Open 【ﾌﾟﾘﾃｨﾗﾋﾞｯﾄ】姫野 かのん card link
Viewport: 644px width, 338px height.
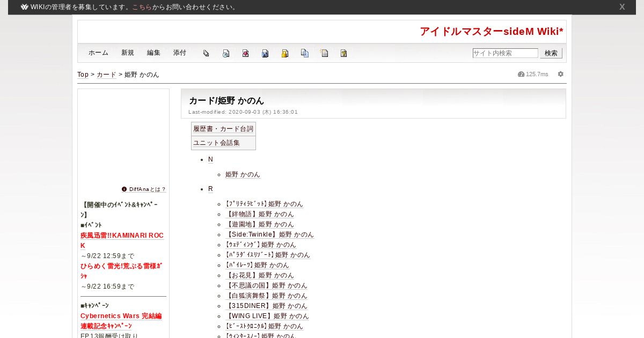[x=264, y=204]
